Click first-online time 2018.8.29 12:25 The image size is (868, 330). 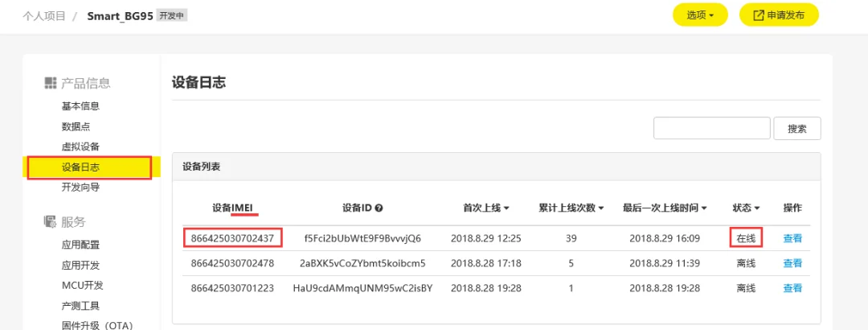486,238
